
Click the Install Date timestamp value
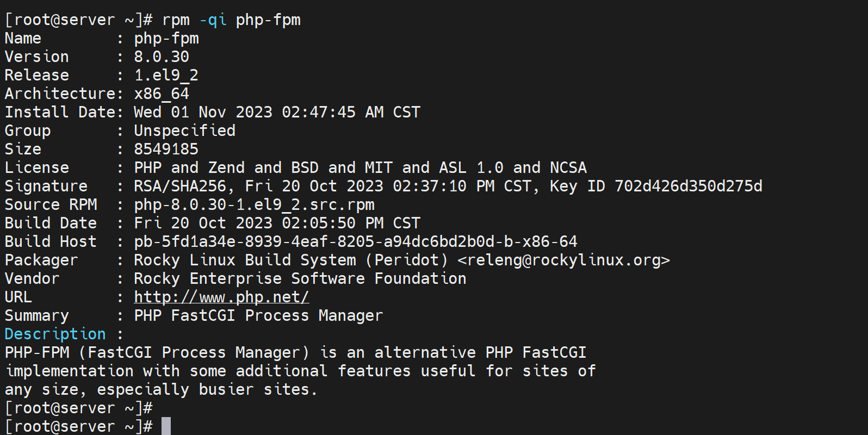click(277, 113)
